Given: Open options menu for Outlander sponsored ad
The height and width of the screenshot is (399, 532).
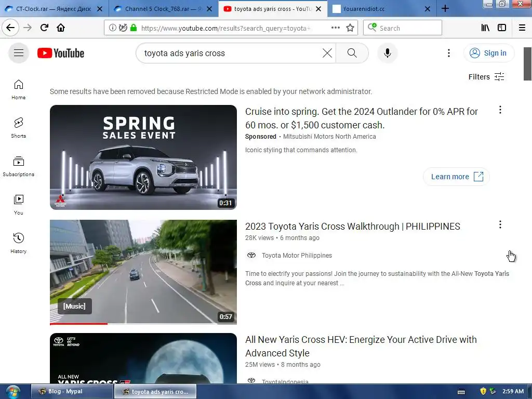Looking at the screenshot, I should click(x=500, y=110).
